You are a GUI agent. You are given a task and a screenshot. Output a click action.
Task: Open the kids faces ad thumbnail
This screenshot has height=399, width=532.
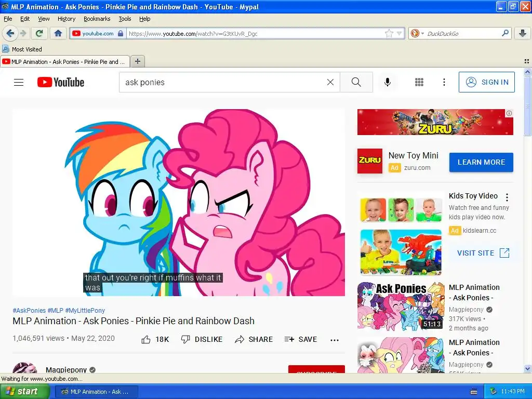click(x=401, y=210)
